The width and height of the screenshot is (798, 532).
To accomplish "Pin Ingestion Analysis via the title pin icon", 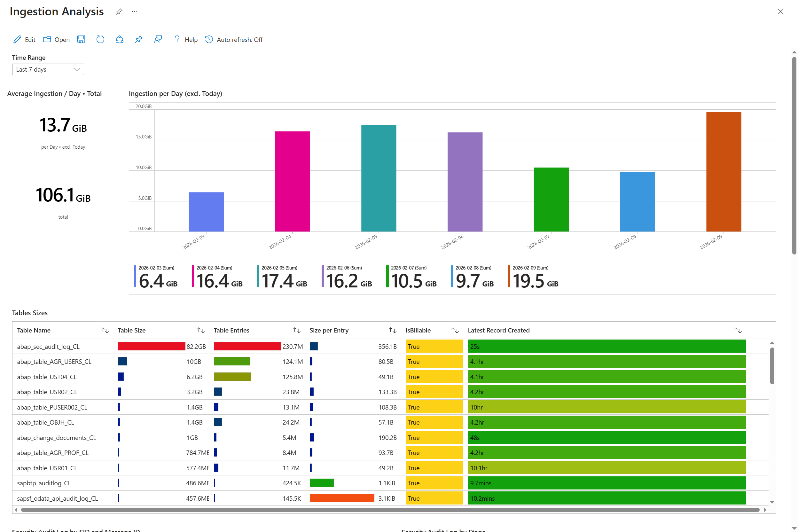I will pos(119,12).
